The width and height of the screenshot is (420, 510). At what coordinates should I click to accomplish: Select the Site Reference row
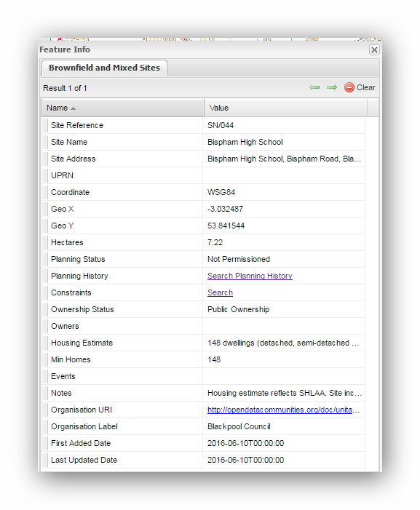click(x=203, y=125)
